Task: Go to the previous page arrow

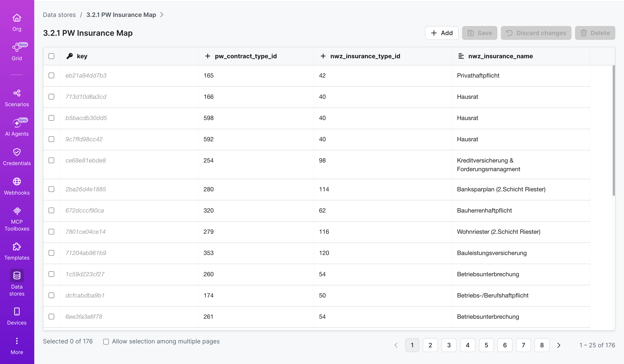Action: coord(396,345)
